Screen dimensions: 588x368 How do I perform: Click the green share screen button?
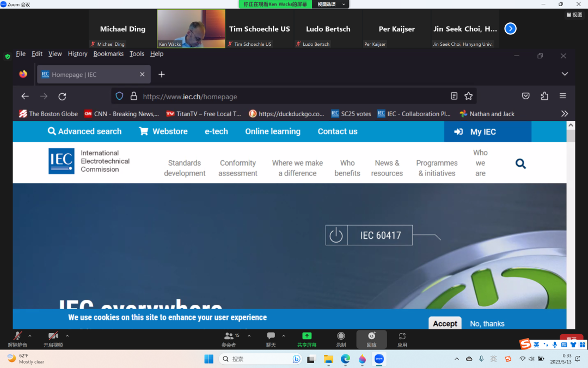pos(307,339)
